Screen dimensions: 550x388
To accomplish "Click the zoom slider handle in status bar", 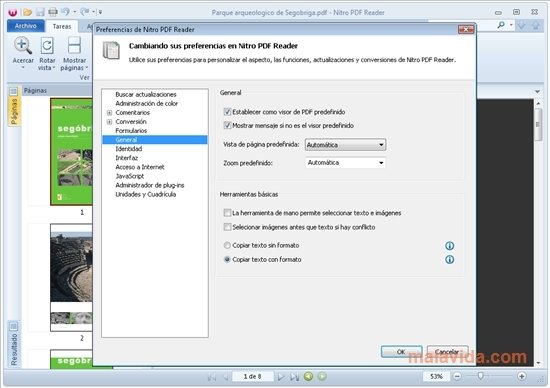I will (481, 376).
